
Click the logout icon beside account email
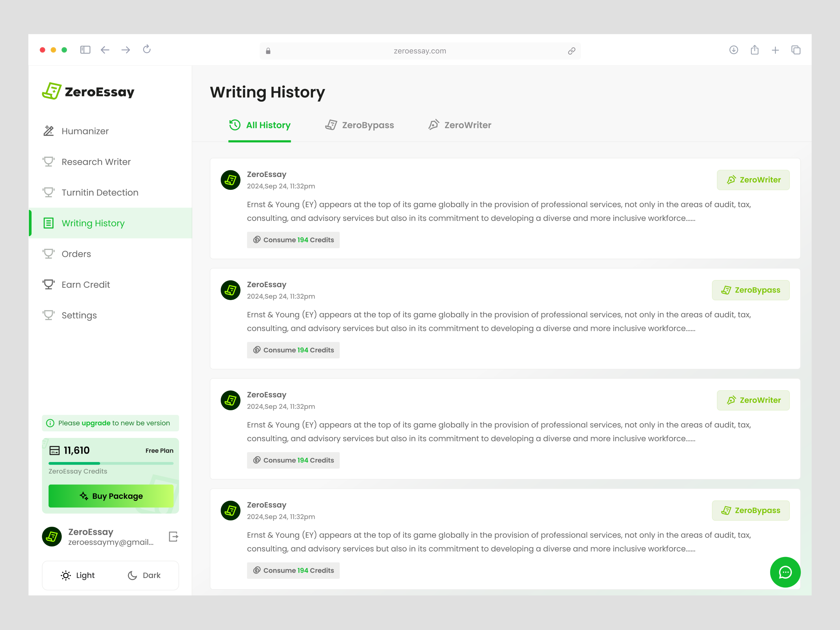pyautogui.click(x=173, y=537)
